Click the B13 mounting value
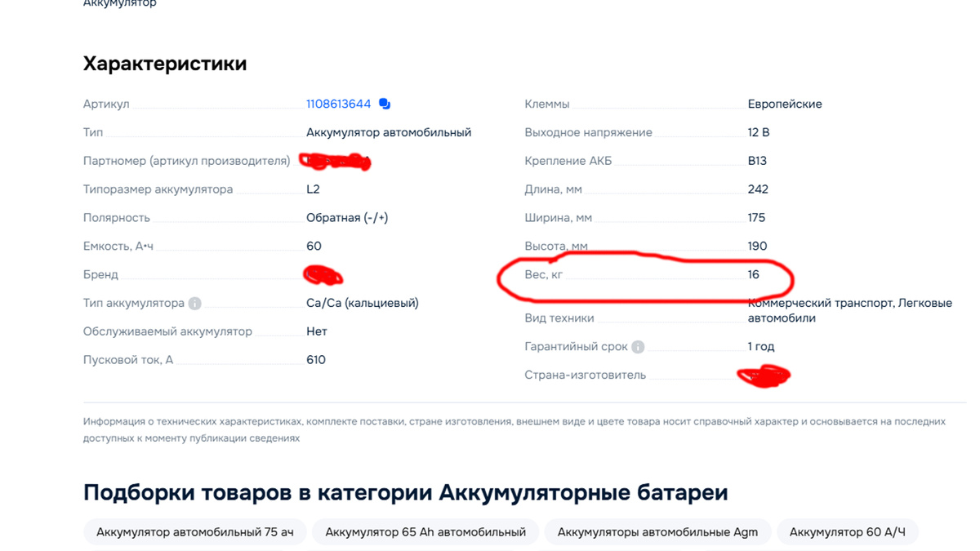Image resolution: width=980 pixels, height=551 pixels. pos(757,161)
